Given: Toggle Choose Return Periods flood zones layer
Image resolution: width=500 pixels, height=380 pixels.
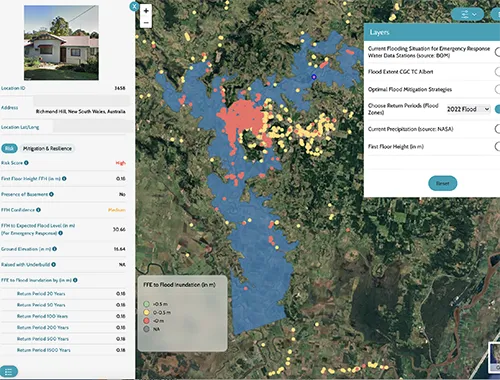Looking at the screenshot, I should [497, 109].
